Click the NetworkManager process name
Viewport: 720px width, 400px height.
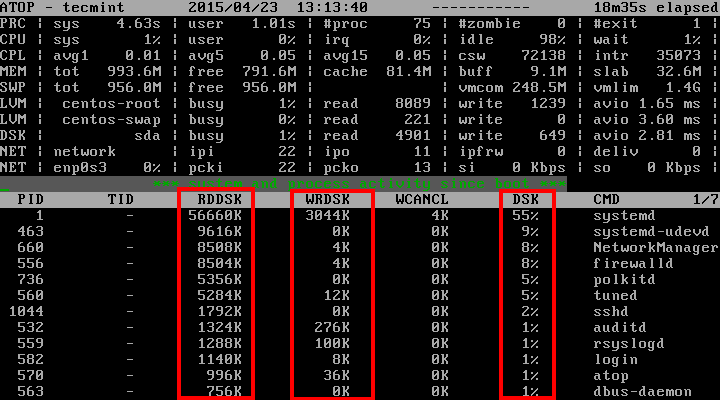[x=655, y=247]
